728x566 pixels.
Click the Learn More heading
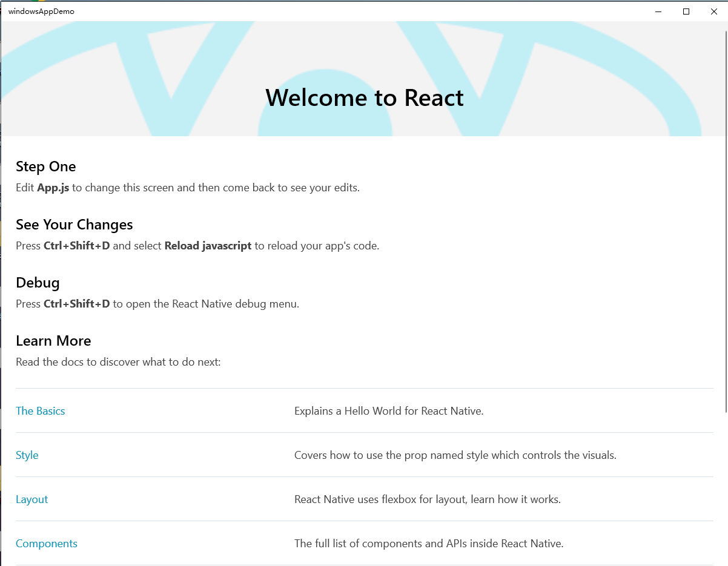tap(53, 341)
